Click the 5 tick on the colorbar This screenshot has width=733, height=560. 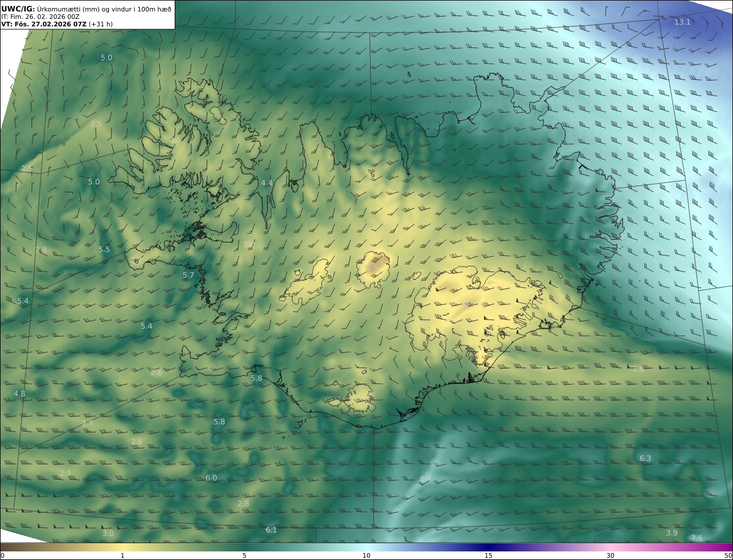pos(245,555)
